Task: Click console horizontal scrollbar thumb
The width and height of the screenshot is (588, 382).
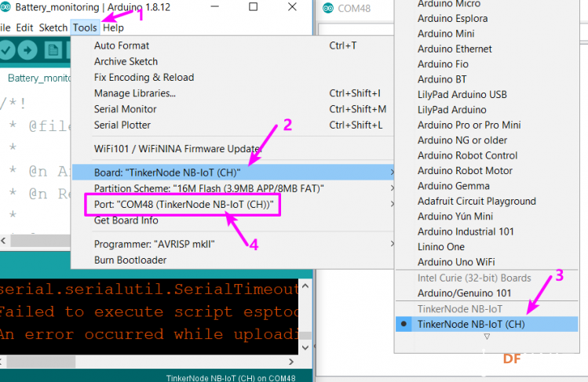Action: pos(41,362)
